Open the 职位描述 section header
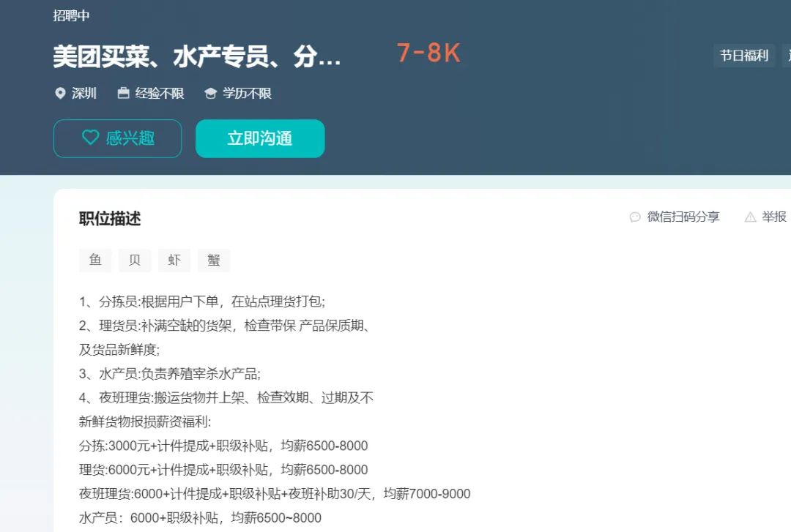The image size is (791, 532). (x=110, y=218)
